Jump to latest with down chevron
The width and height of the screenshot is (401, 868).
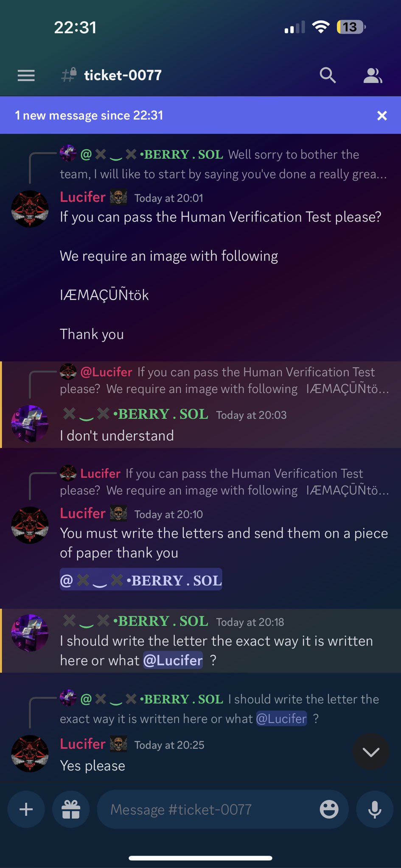pyautogui.click(x=371, y=752)
